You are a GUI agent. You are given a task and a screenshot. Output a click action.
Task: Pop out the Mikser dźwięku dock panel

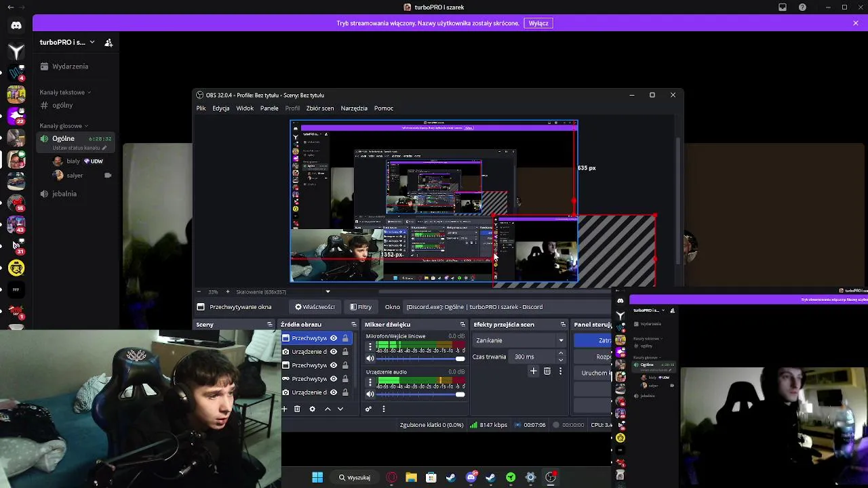click(463, 325)
